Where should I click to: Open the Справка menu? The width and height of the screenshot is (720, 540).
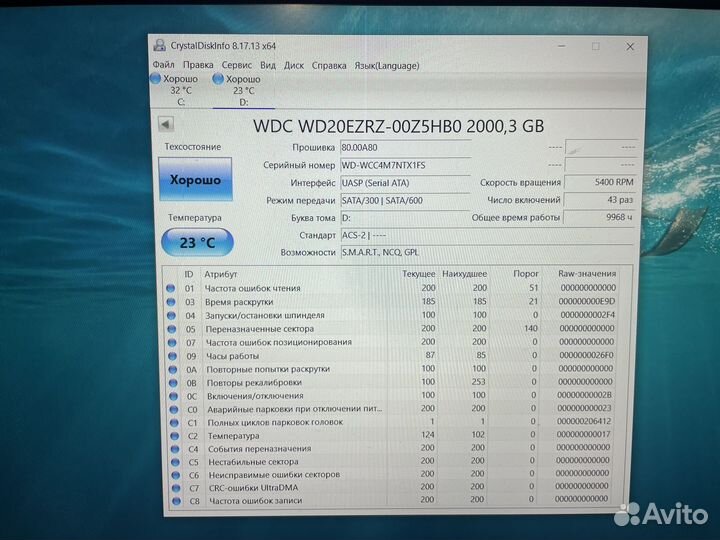329,65
